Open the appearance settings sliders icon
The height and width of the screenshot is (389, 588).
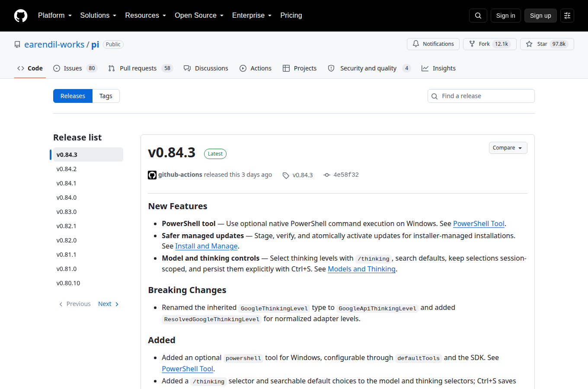567,16
